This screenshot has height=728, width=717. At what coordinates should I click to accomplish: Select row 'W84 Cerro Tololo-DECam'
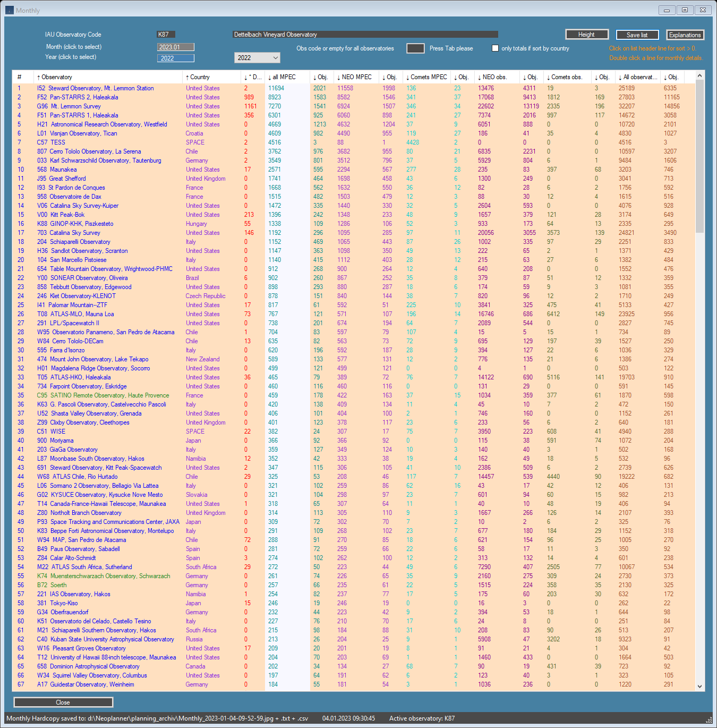[x=353, y=341]
